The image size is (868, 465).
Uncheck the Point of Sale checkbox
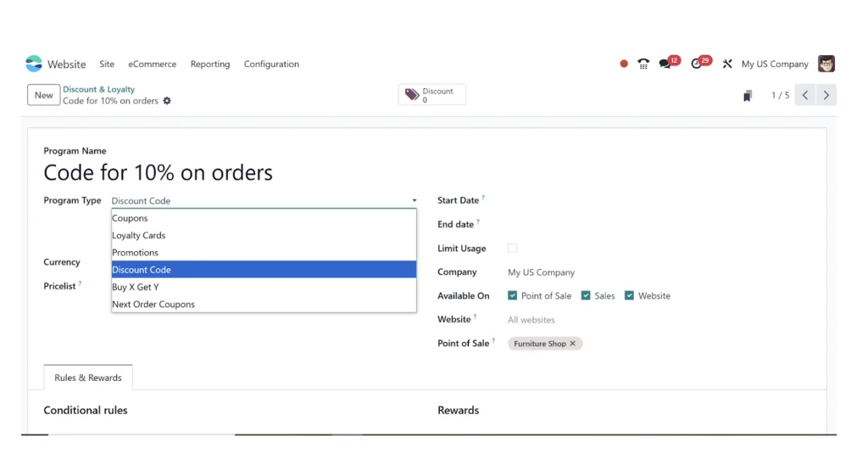click(513, 295)
